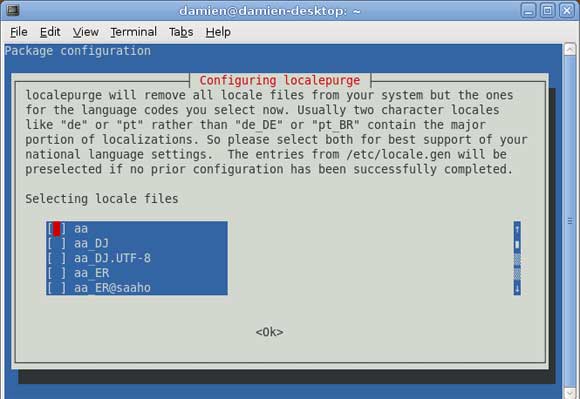The height and width of the screenshot is (399, 580).
Task: Open the Tabs menu
Action: tap(181, 32)
